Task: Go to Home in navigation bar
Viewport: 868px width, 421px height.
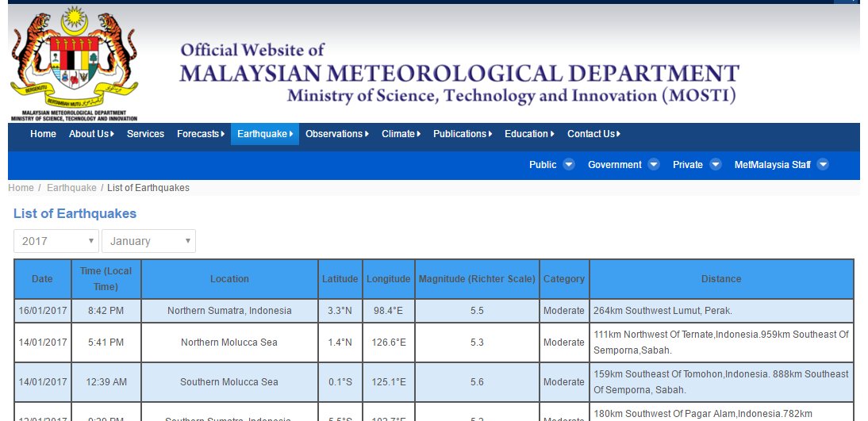Action: pyautogui.click(x=43, y=134)
